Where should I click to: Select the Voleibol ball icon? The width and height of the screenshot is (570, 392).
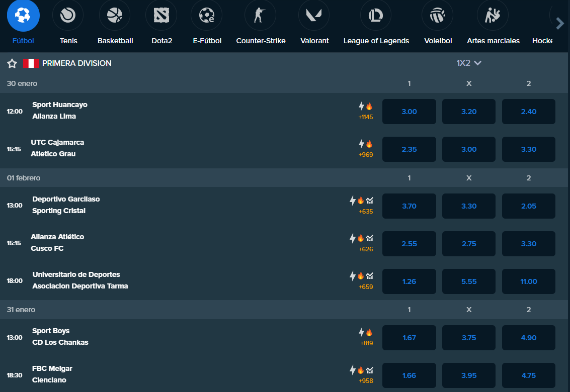438,15
